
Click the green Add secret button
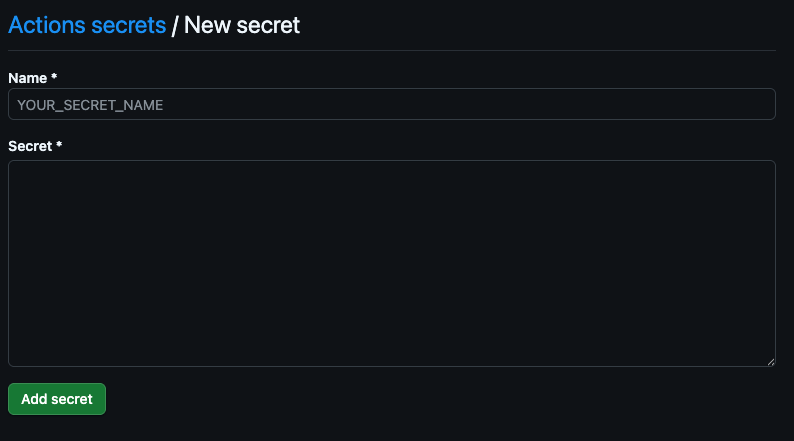point(57,399)
